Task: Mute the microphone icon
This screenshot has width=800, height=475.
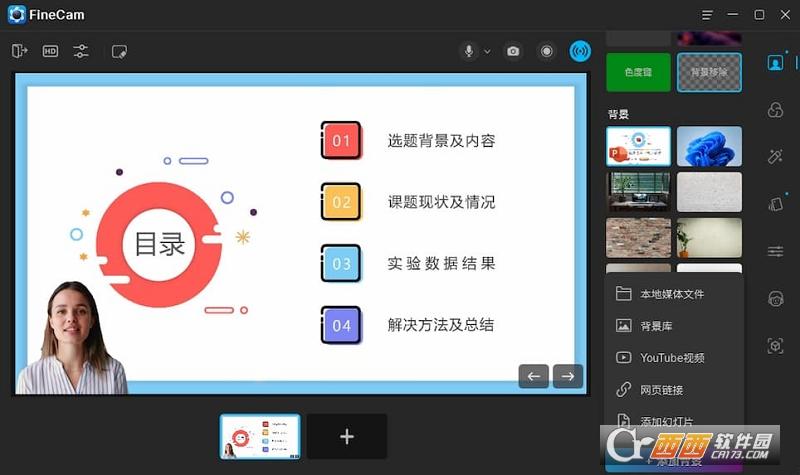Action: pyautogui.click(x=469, y=51)
